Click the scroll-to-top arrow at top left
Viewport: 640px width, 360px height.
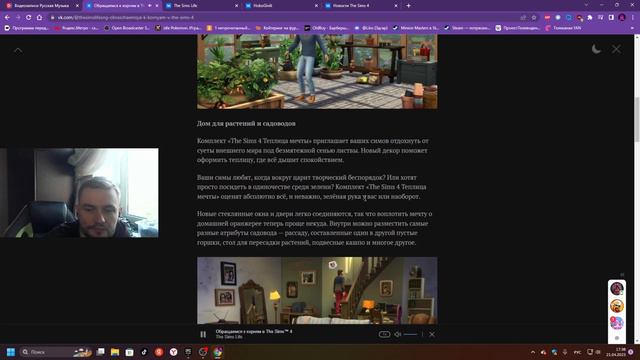18,51
